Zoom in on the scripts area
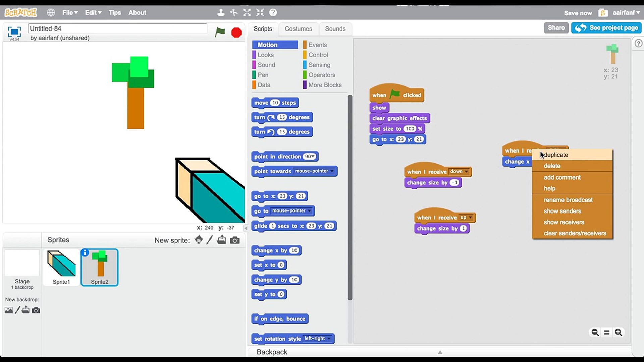644x362 pixels. [x=618, y=332]
